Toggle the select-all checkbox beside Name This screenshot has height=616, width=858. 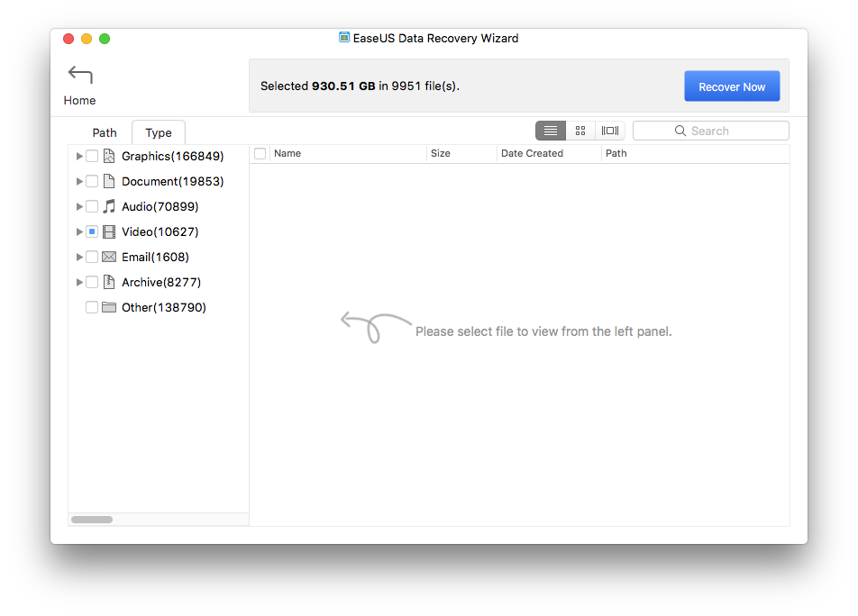tap(260, 154)
